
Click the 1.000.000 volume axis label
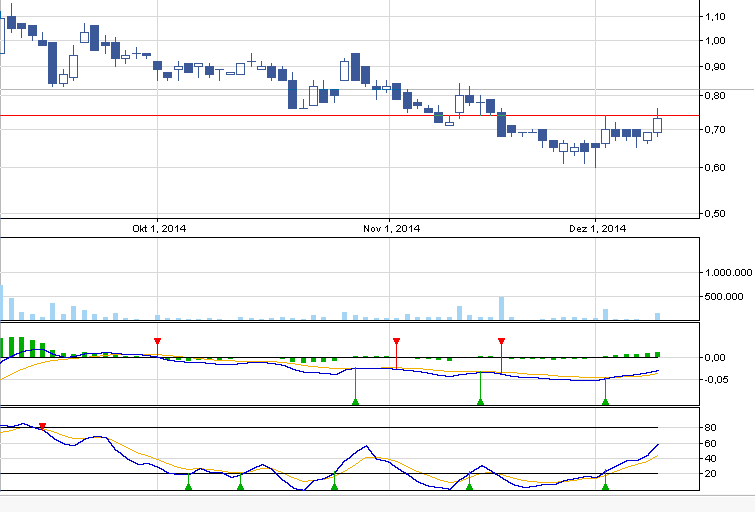click(728, 272)
